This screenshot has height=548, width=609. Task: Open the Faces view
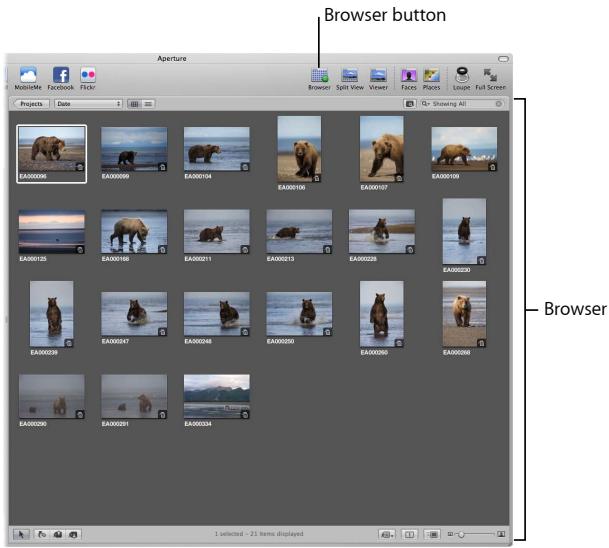[x=409, y=79]
